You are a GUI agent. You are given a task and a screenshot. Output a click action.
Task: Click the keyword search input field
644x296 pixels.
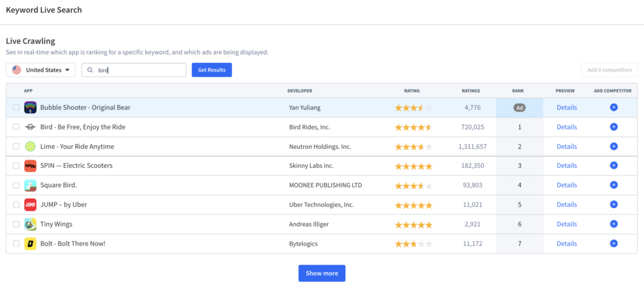(134, 70)
